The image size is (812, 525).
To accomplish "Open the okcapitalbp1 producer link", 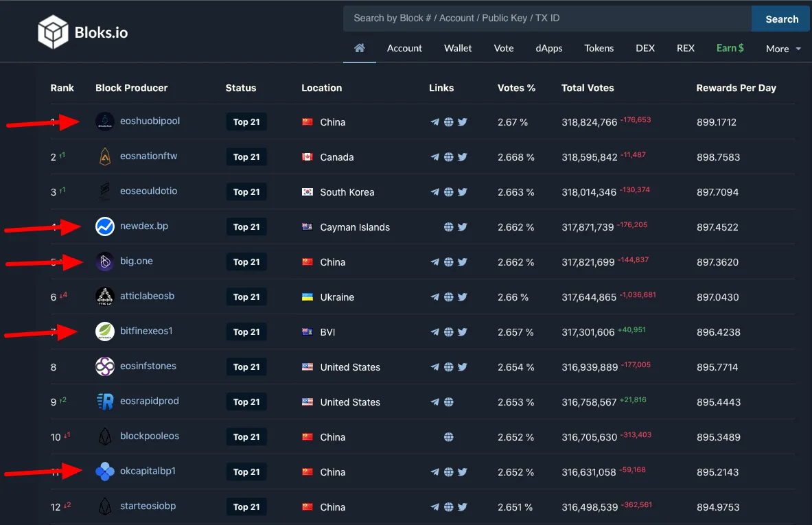I will [148, 471].
